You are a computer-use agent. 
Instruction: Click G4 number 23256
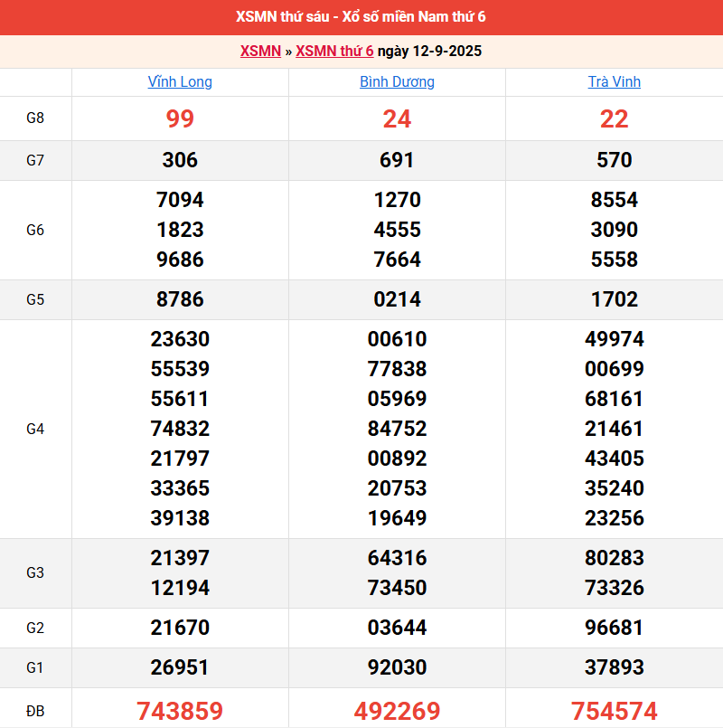tap(615, 518)
